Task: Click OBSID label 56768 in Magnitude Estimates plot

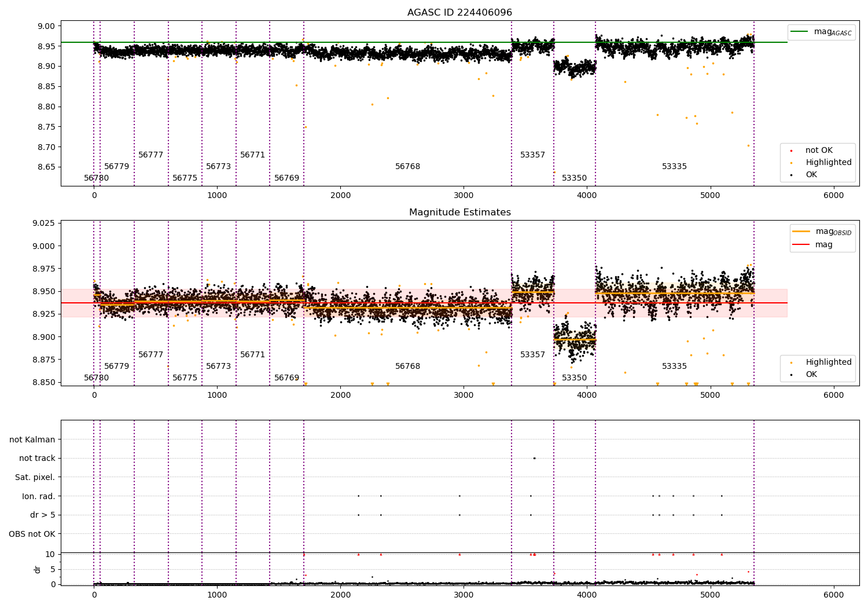Action: pos(407,367)
